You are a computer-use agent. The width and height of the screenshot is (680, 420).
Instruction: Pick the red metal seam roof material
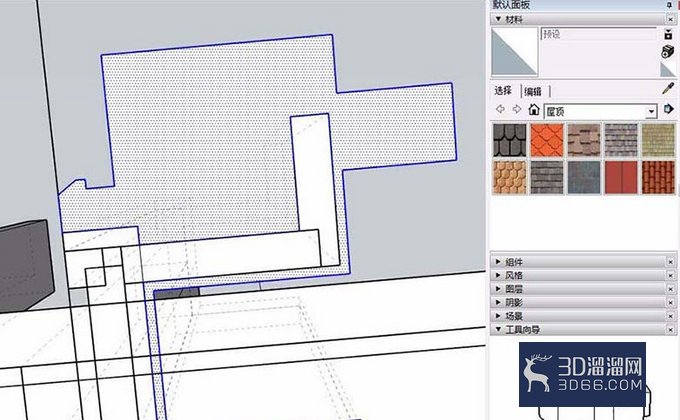pyautogui.click(x=621, y=177)
